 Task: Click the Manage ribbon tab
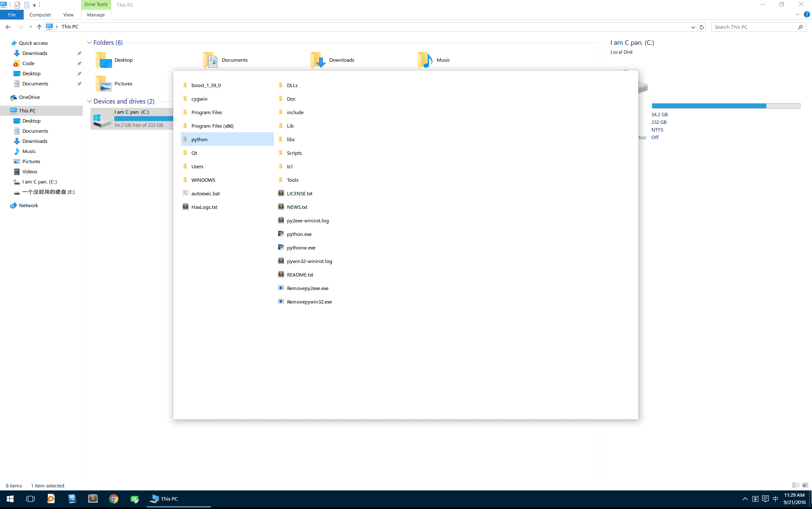pos(95,14)
